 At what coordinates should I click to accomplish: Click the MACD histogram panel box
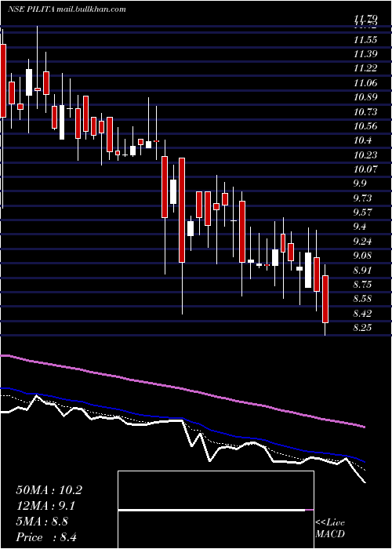coord(216,510)
